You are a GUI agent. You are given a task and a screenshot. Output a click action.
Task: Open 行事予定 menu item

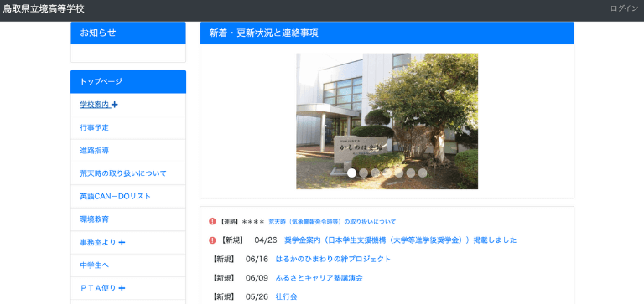pos(95,127)
